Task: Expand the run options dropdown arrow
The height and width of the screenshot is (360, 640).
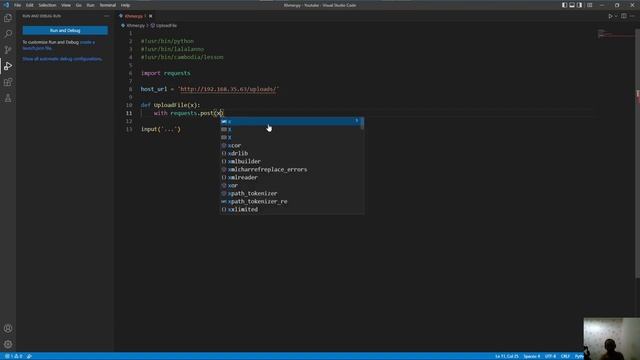Action: [x=616, y=16]
